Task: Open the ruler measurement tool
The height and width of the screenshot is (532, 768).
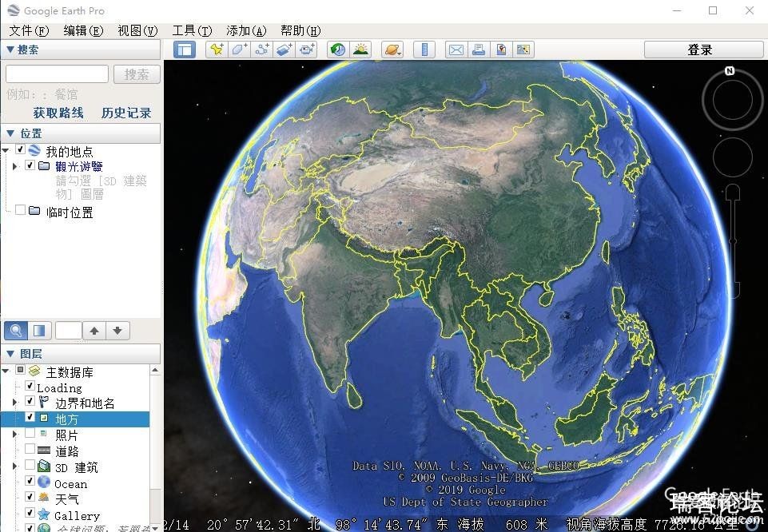Action: coord(424,50)
